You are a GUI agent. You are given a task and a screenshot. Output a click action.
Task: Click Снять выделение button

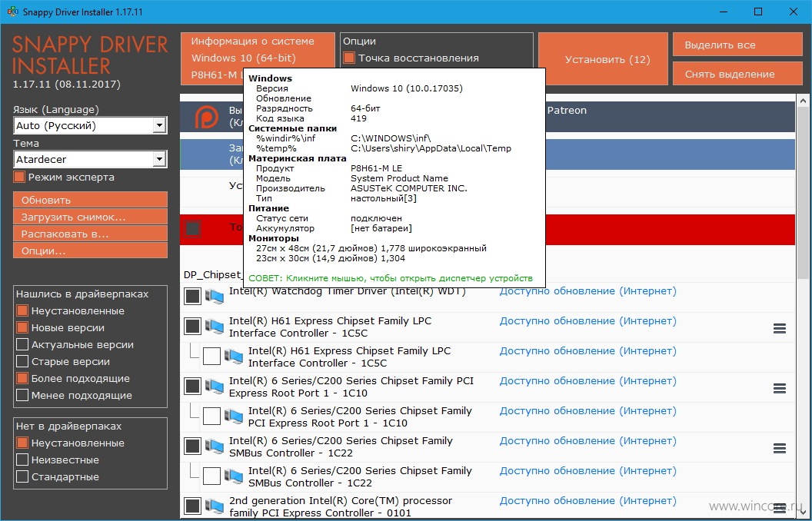pyautogui.click(x=737, y=74)
